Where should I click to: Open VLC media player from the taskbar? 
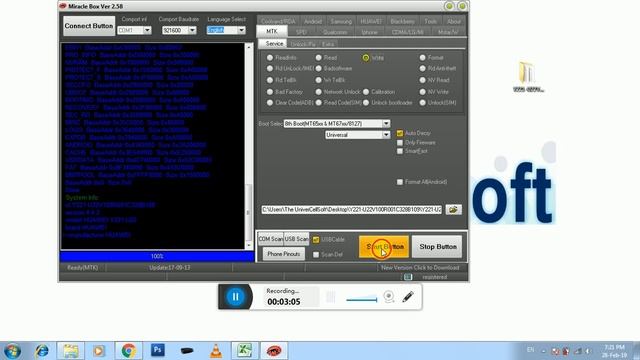216,351
